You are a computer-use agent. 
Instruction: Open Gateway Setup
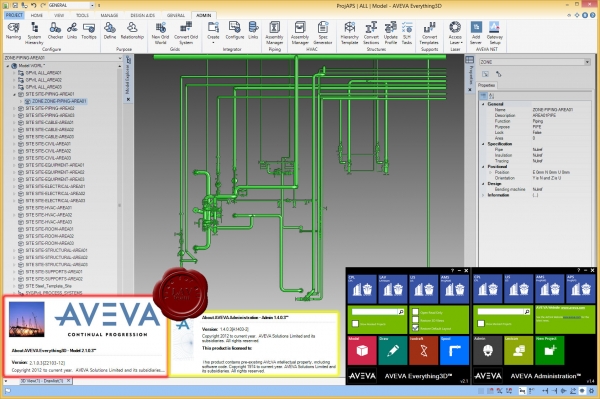[x=494, y=33]
